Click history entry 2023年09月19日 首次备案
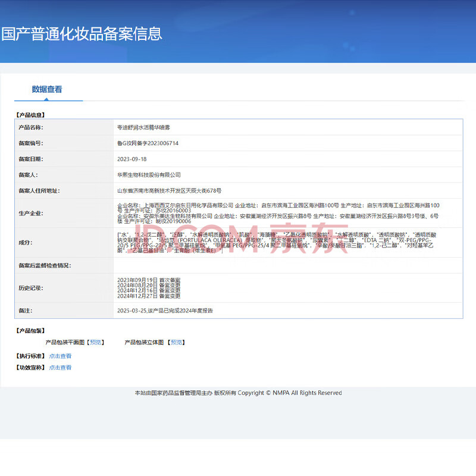The image size is (476, 476). tap(149, 280)
